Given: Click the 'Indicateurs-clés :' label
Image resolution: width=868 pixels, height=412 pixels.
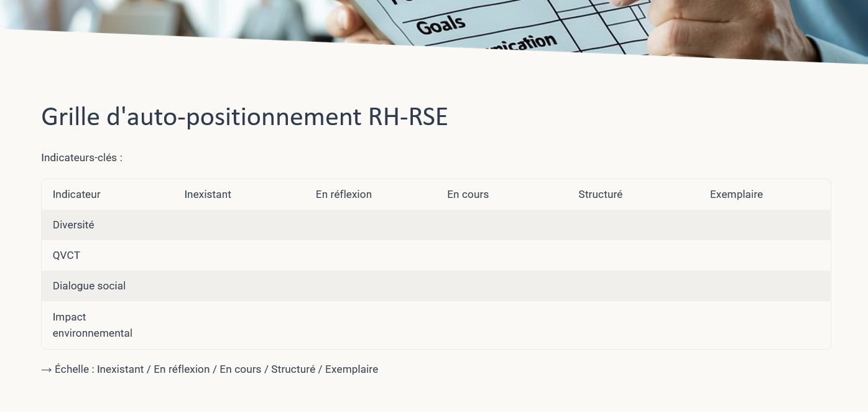Looking at the screenshot, I should point(81,157).
